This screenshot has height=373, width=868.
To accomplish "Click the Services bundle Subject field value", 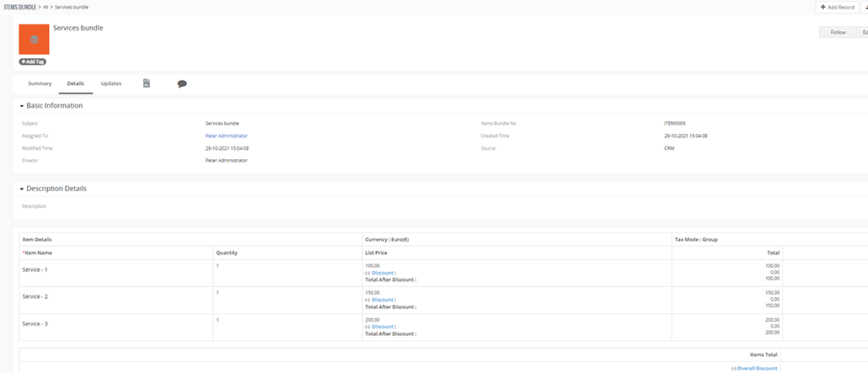I will (222, 123).
